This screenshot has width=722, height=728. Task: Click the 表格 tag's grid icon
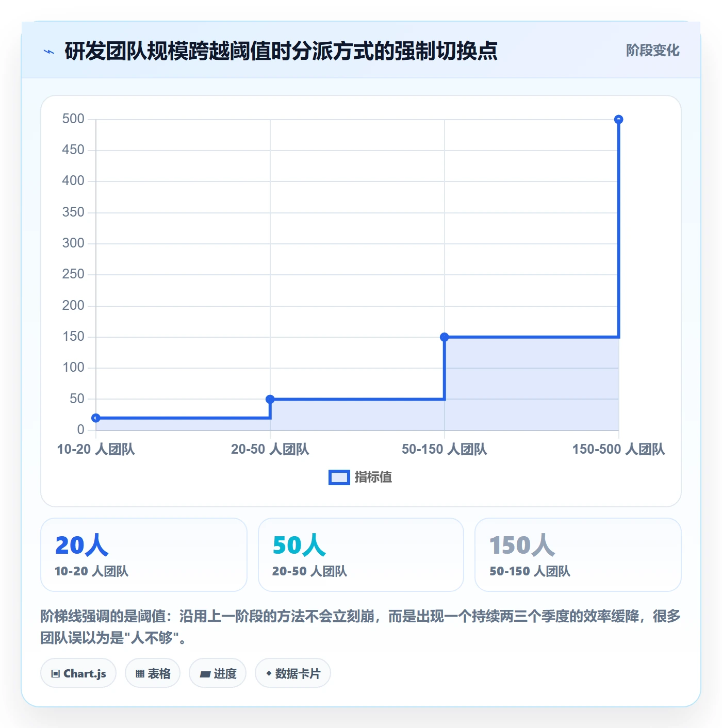coord(140,674)
